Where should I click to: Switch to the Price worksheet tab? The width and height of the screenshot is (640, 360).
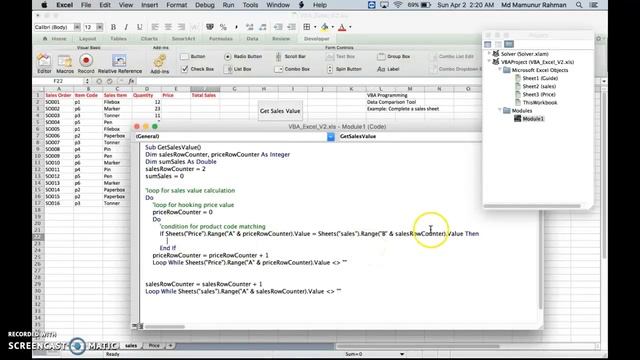click(x=154, y=346)
